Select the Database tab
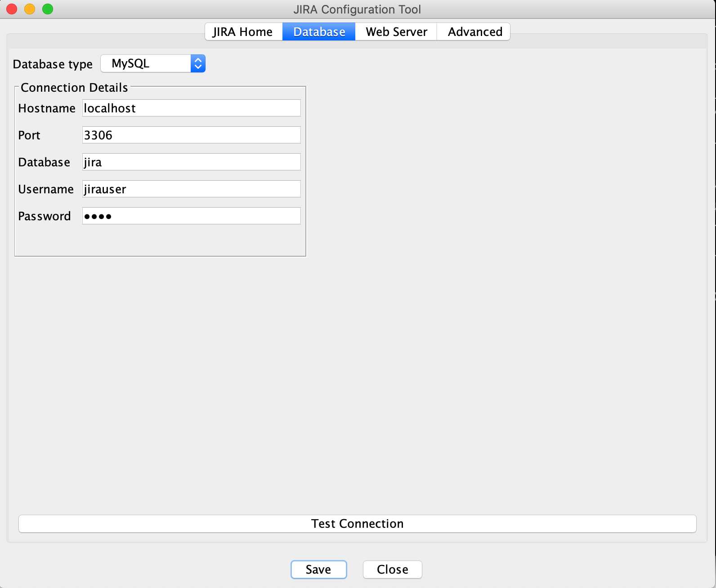 click(x=319, y=32)
